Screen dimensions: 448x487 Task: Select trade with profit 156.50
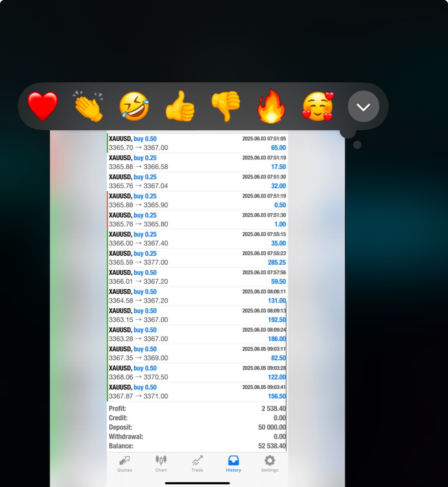[197, 391]
